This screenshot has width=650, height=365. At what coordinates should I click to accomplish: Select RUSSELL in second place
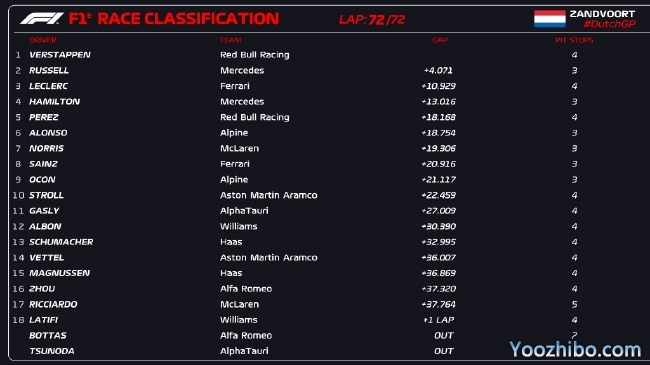point(49,71)
